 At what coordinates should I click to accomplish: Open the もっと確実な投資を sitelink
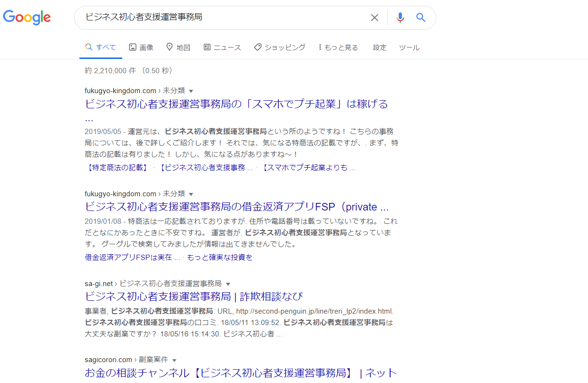pyautogui.click(x=220, y=258)
